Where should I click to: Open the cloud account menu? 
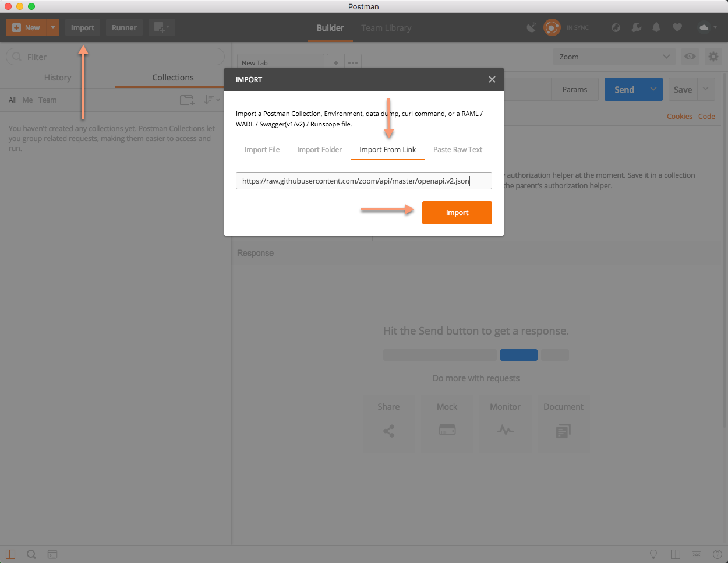coord(707,27)
